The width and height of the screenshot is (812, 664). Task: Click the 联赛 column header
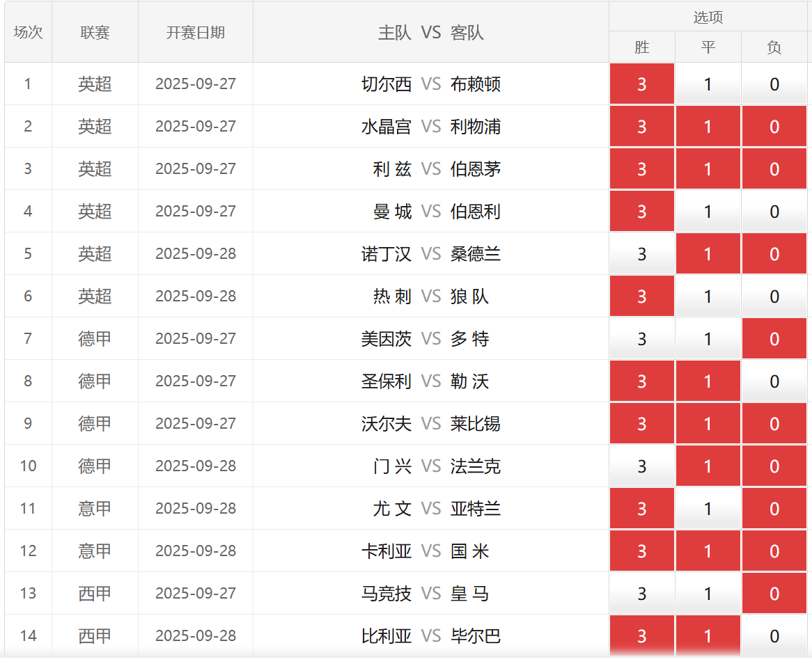pos(95,33)
